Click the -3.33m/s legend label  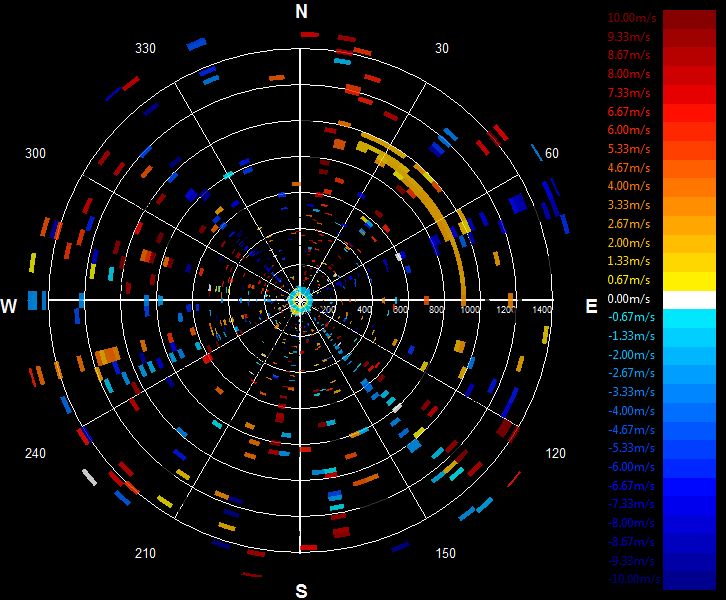(631, 392)
